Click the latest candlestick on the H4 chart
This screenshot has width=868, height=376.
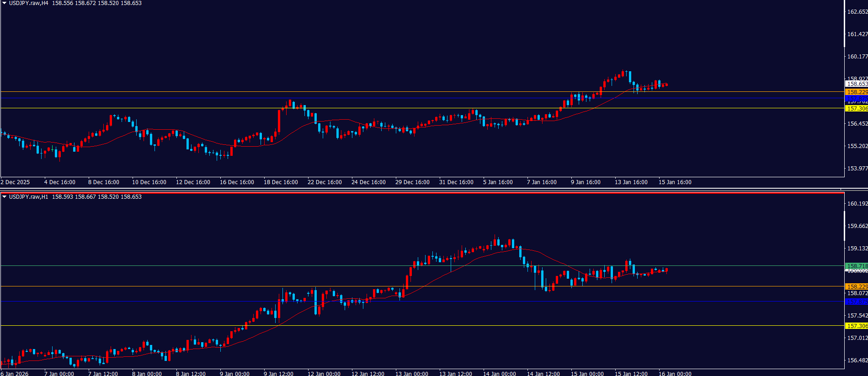point(666,85)
